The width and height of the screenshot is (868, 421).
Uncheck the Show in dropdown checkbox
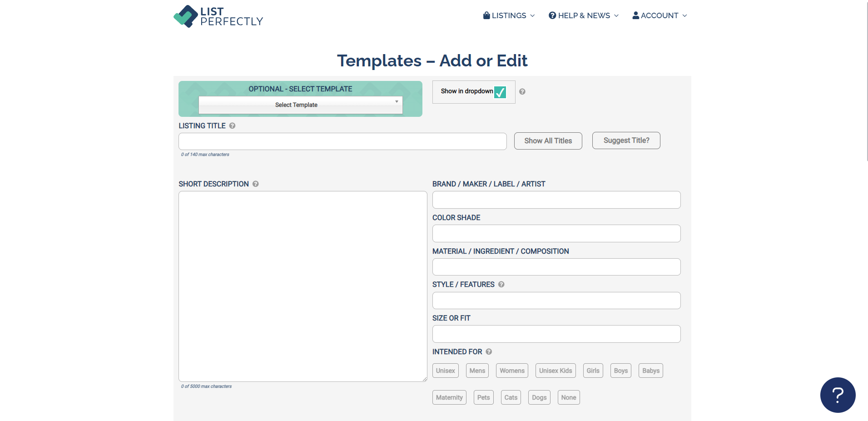(x=500, y=92)
